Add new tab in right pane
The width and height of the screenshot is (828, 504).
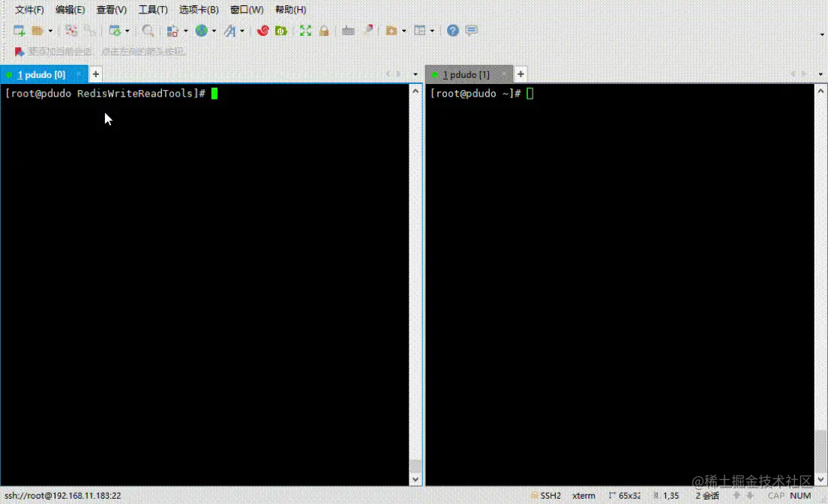click(x=520, y=74)
